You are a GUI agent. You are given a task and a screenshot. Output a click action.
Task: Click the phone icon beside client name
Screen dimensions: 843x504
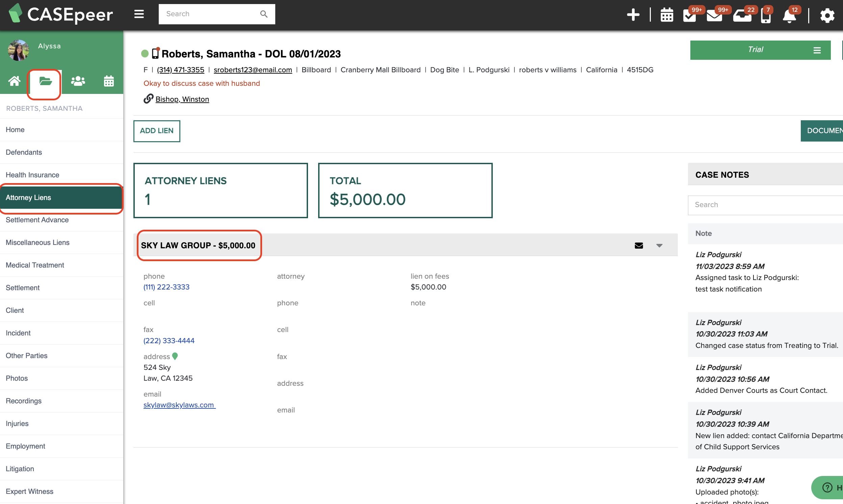[155, 53]
